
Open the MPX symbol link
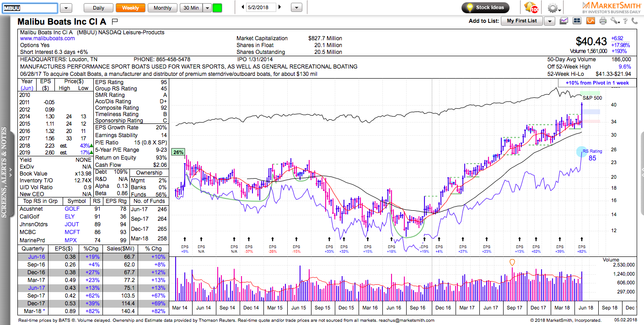point(70,240)
